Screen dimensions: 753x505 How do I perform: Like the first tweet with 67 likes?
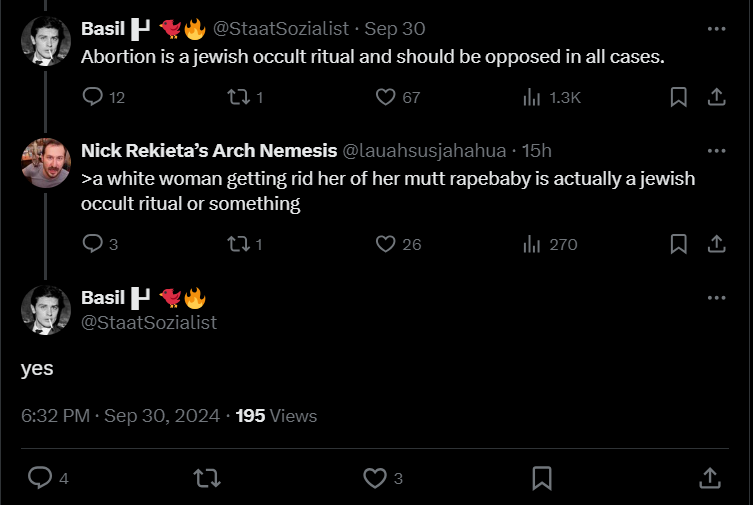coord(387,97)
